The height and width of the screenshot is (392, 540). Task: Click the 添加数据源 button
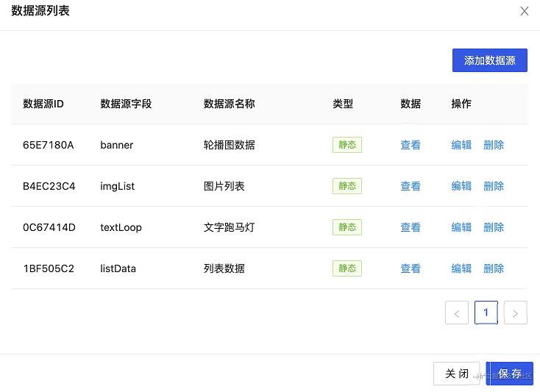point(489,60)
